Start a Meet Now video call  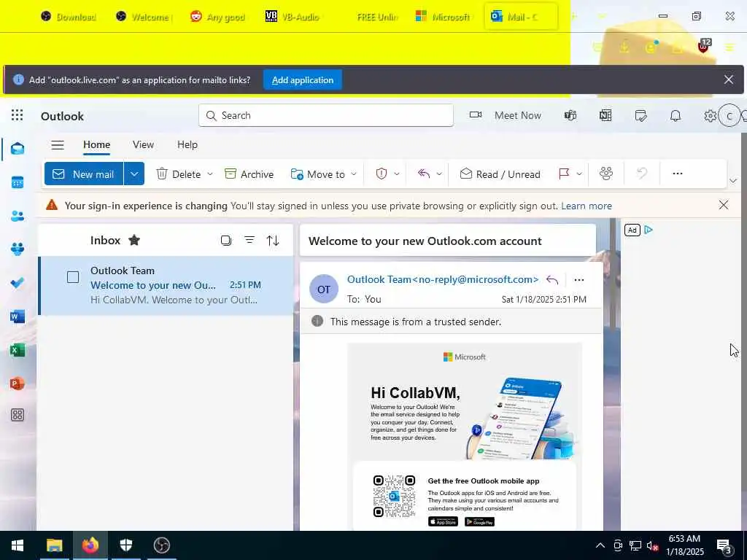[505, 115]
